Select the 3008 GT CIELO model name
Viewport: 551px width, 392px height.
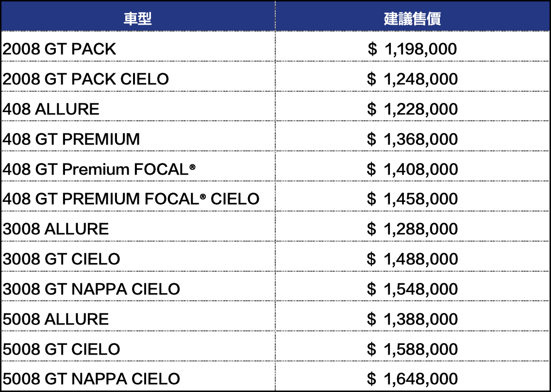(62, 259)
